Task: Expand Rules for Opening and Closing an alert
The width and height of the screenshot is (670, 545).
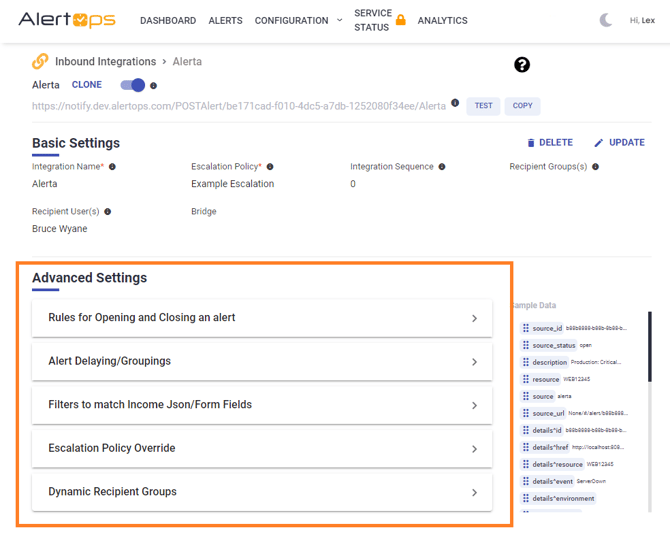Action: coord(262,318)
